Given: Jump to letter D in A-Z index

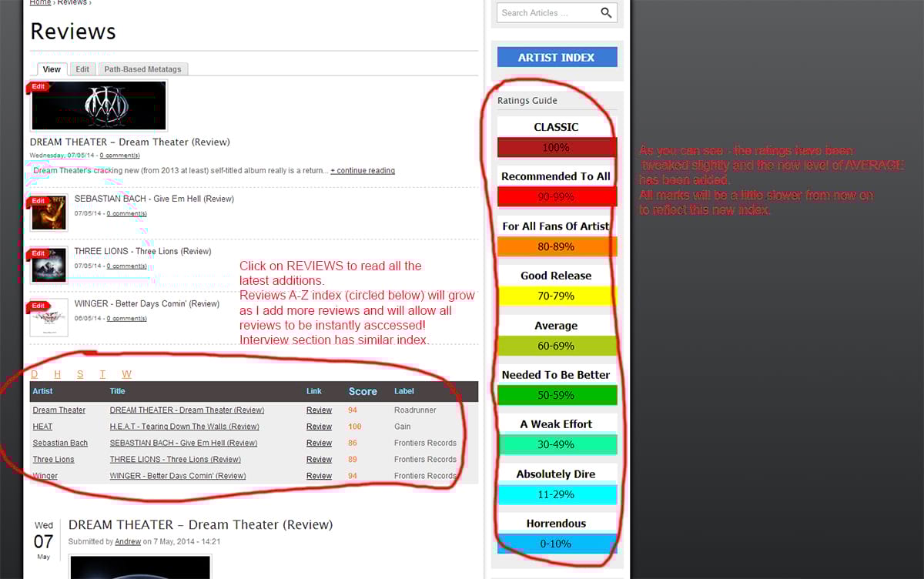Looking at the screenshot, I should (x=35, y=374).
